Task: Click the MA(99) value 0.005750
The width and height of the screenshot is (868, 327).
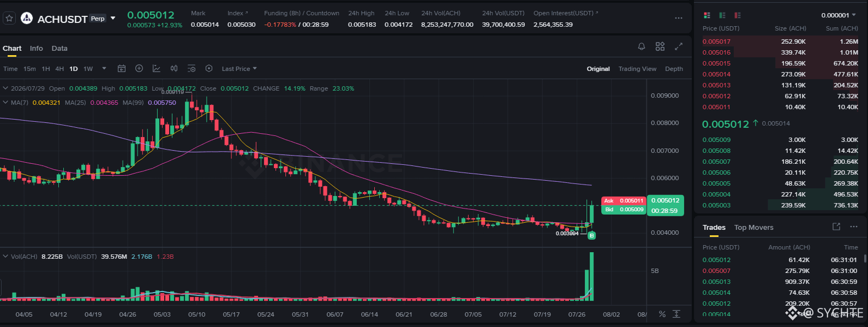Action: [162, 103]
